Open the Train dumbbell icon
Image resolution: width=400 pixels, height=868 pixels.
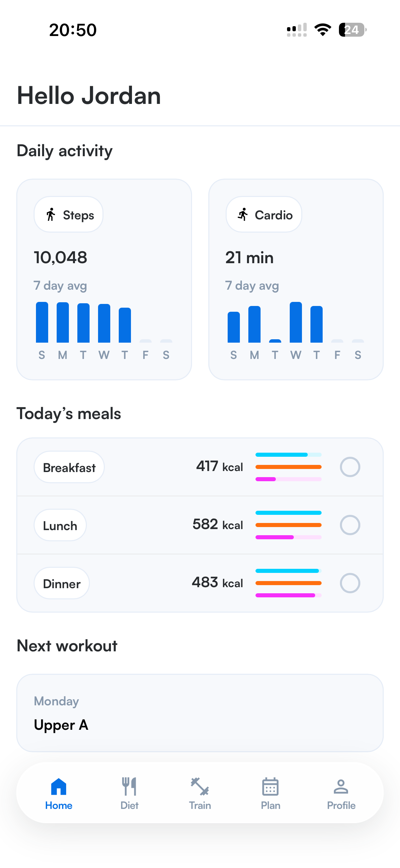200,786
